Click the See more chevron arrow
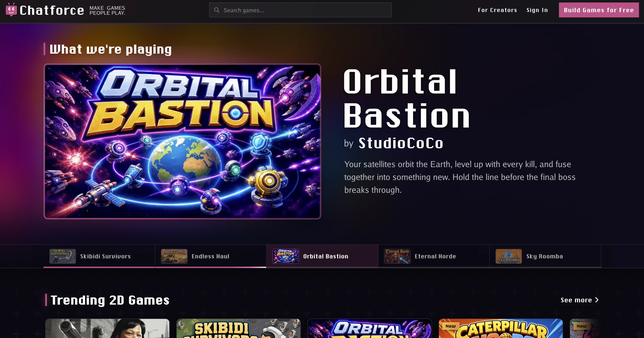The image size is (644, 338). (597, 300)
